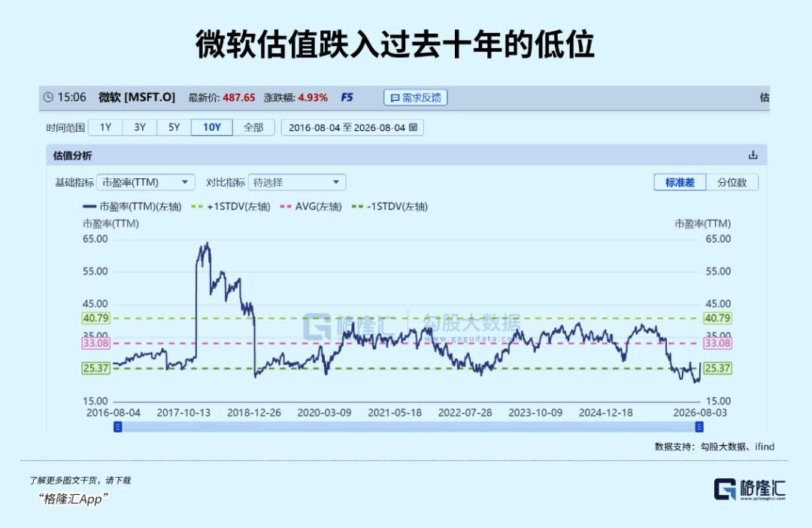
Task: Switch to 标准差 view
Action: pos(680,182)
